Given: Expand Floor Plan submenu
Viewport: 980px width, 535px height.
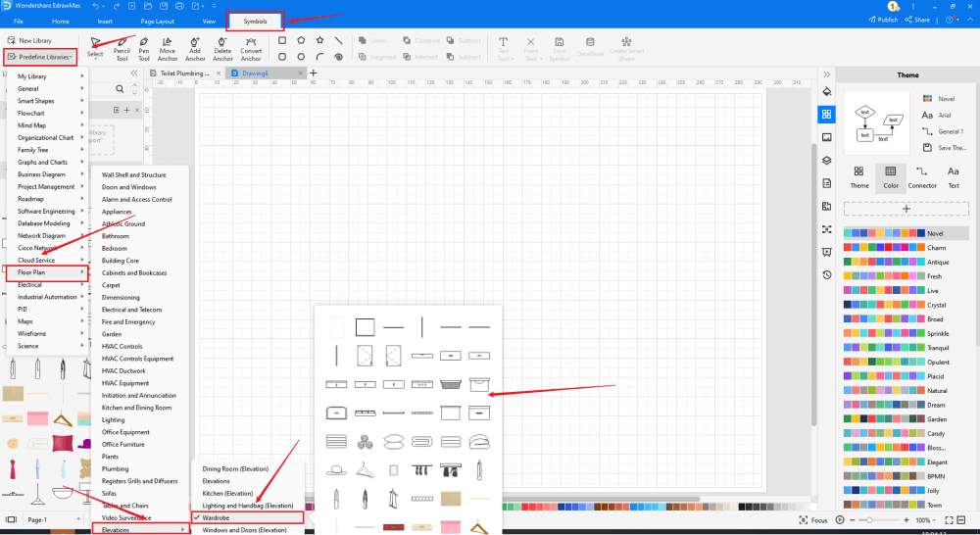Looking at the screenshot, I should [47, 272].
